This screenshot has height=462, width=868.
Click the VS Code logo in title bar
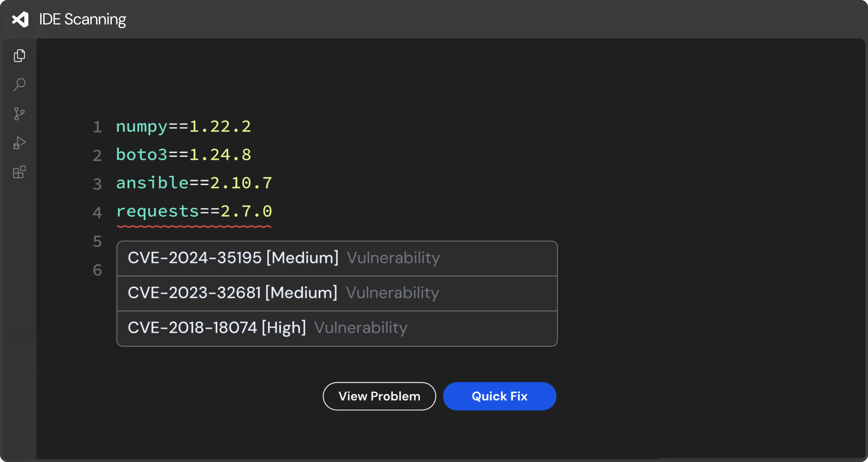[20, 19]
